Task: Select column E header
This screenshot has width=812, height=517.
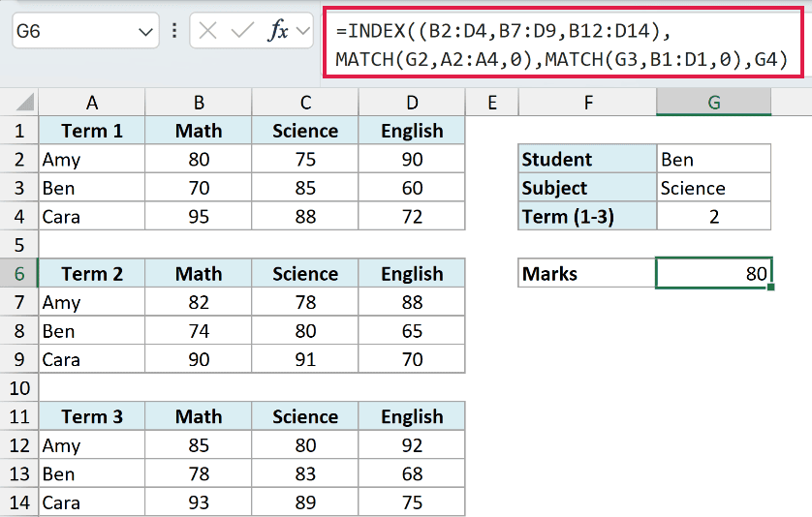Action: (x=492, y=102)
